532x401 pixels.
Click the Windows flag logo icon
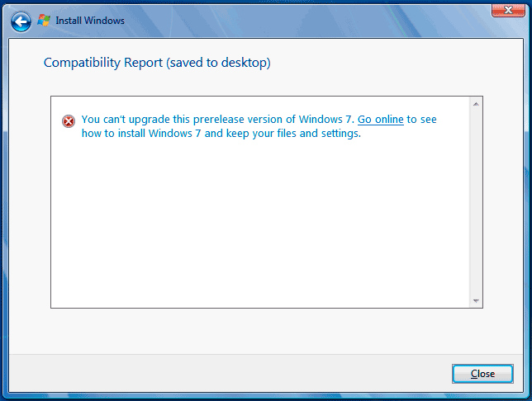point(44,21)
